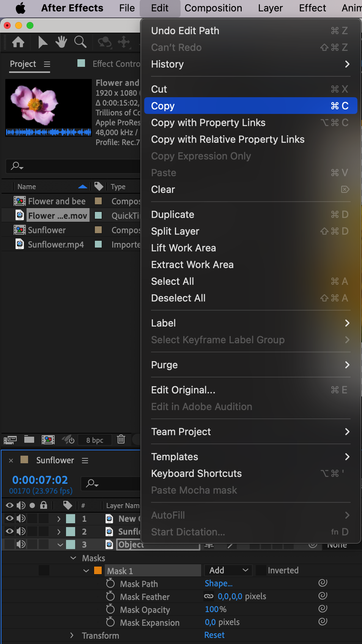Click the 8 bpc color depth button
Image resolution: width=362 pixels, height=644 pixels.
point(95,440)
